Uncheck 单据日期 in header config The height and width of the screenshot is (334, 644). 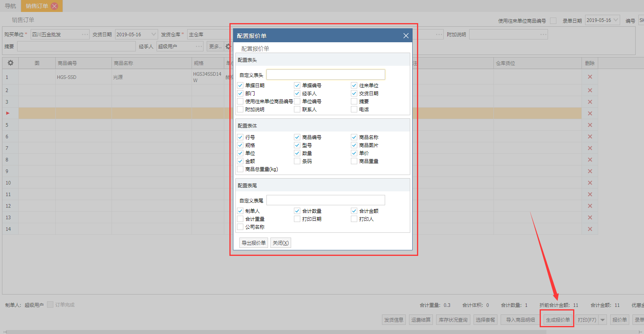tap(240, 85)
